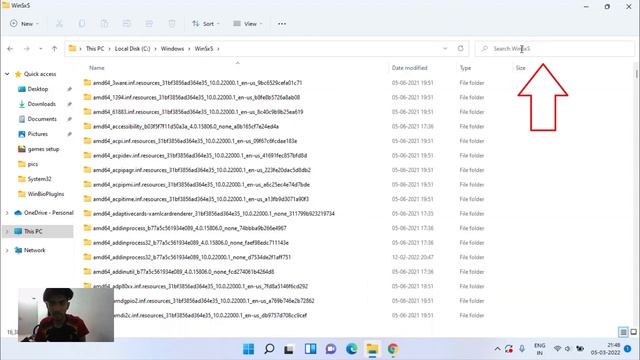
Task: Open the Sort dropdown
Action: 206,24
